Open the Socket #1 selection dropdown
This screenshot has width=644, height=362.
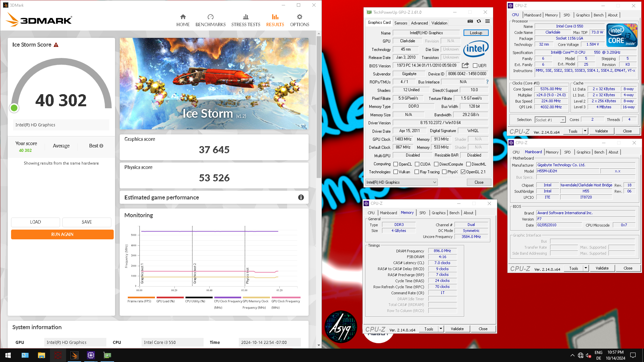pos(550,120)
